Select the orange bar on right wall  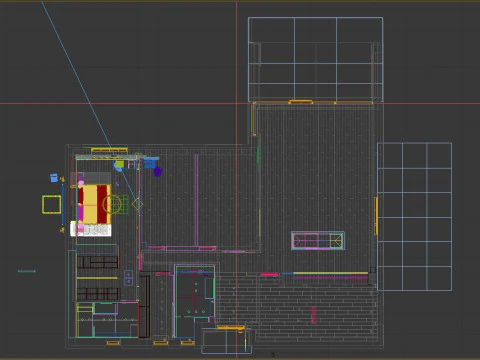click(376, 216)
